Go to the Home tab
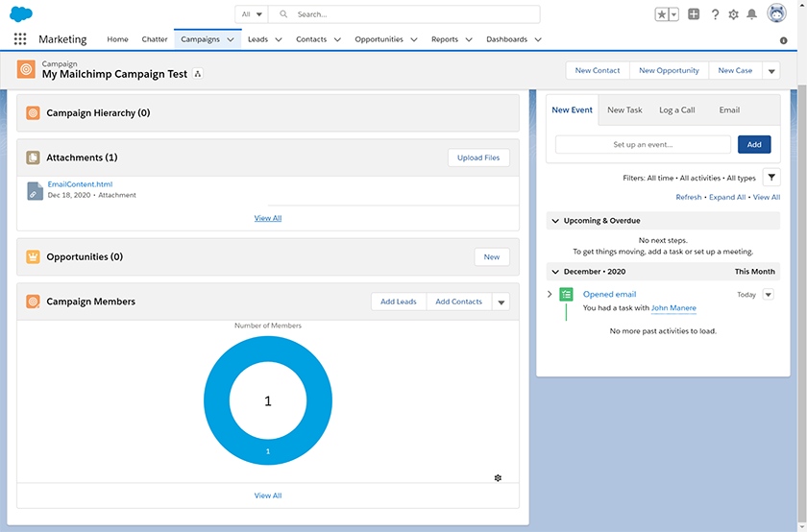This screenshot has width=807, height=532. pos(117,39)
